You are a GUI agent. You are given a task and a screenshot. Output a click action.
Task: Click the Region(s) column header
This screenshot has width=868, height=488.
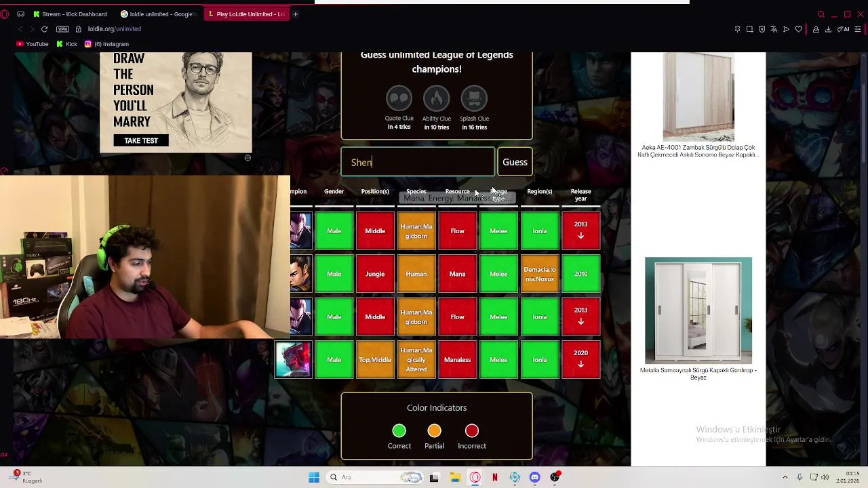540,192
